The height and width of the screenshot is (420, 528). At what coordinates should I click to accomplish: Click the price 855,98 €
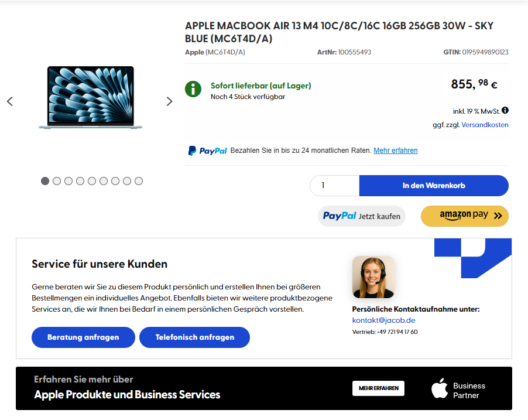(474, 84)
